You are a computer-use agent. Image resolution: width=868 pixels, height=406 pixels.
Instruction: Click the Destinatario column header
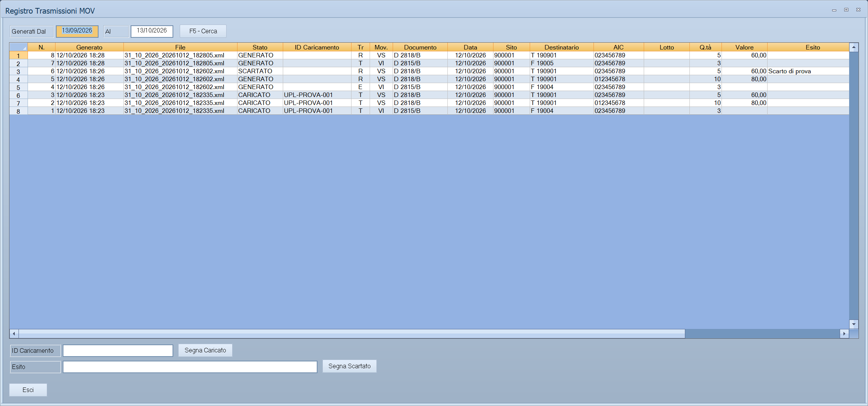coord(562,47)
